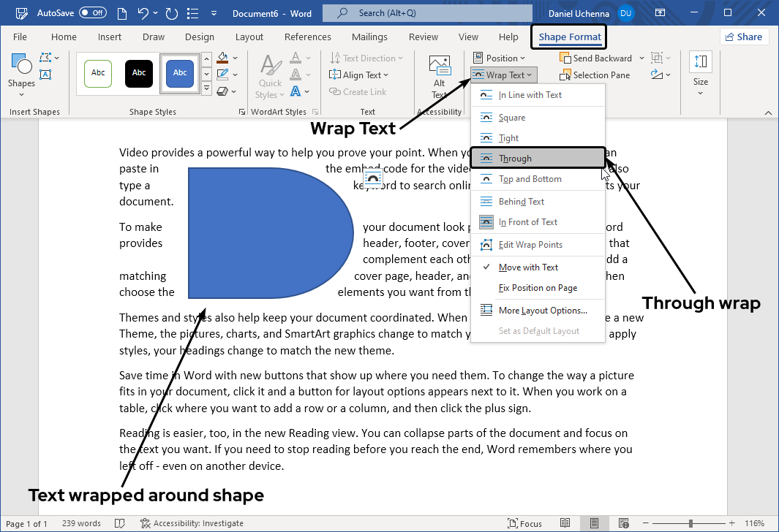This screenshot has width=779, height=532.
Task: Click the Share button
Action: tap(744, 36)
